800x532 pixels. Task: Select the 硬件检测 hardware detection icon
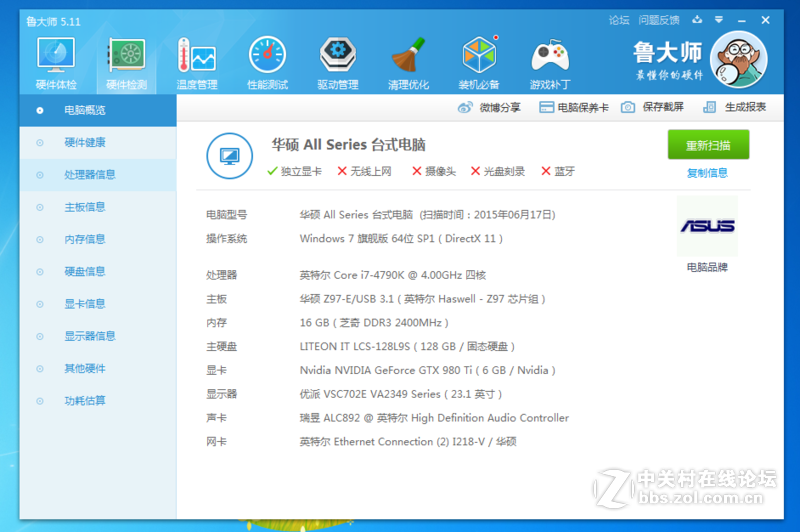click(x=127, y=63)
